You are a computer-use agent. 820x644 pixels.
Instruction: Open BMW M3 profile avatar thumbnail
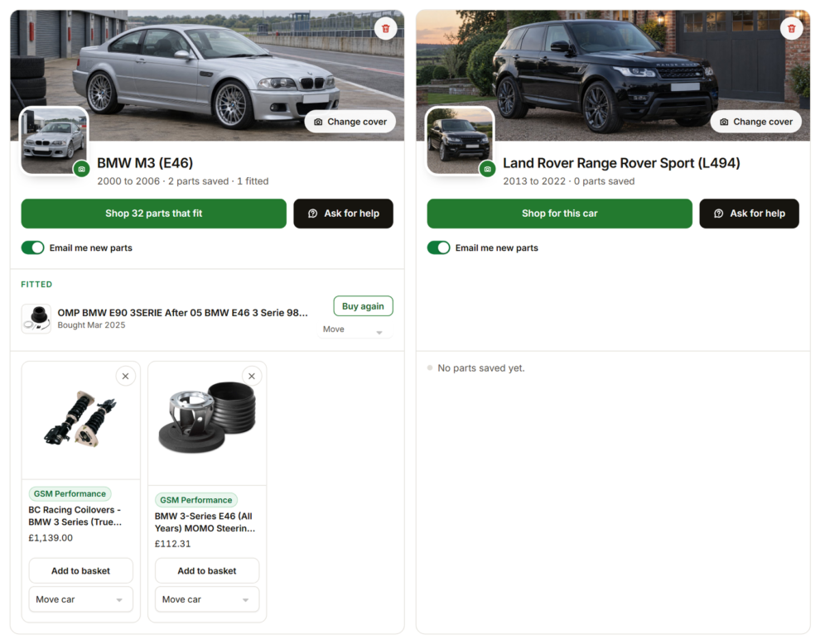[x=54, y=141]
